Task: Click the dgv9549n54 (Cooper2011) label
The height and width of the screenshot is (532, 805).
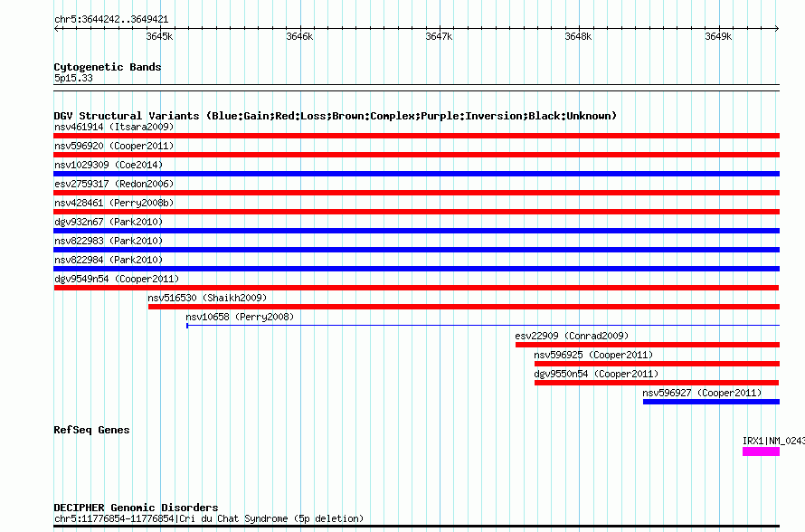Action: [117, 279]
